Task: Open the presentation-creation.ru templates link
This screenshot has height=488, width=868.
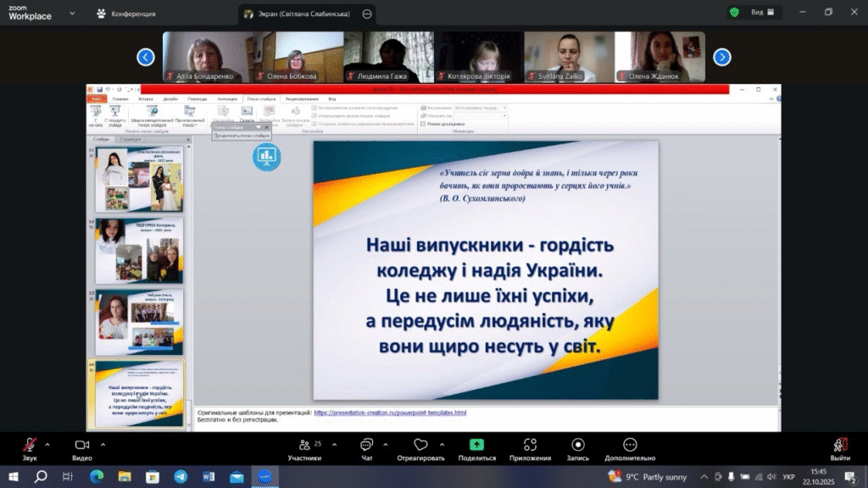Action: pos(390,413)
